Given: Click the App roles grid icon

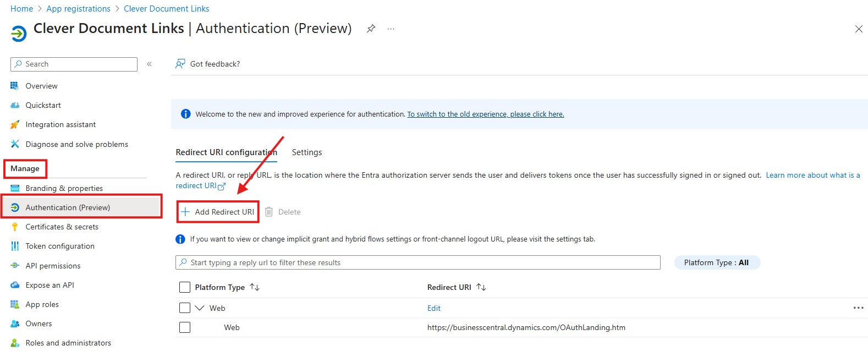Looking at the screenshot, I should pos(15,304).
